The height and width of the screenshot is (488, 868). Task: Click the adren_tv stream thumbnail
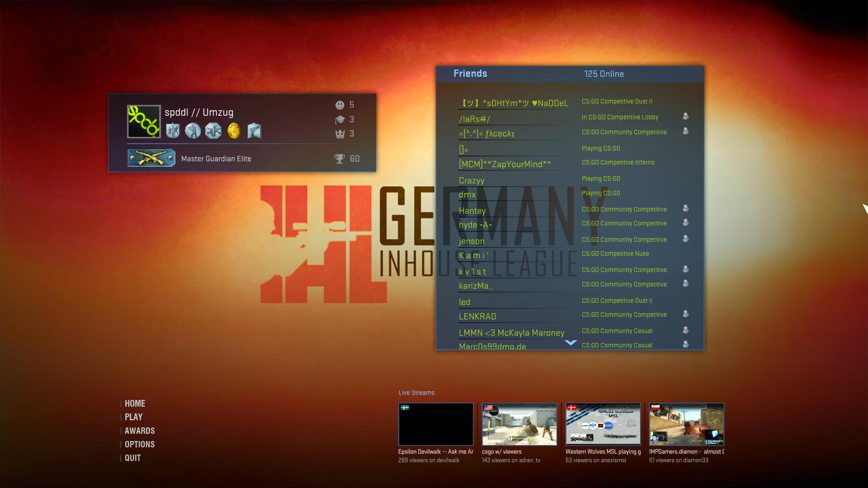[519, 424]
